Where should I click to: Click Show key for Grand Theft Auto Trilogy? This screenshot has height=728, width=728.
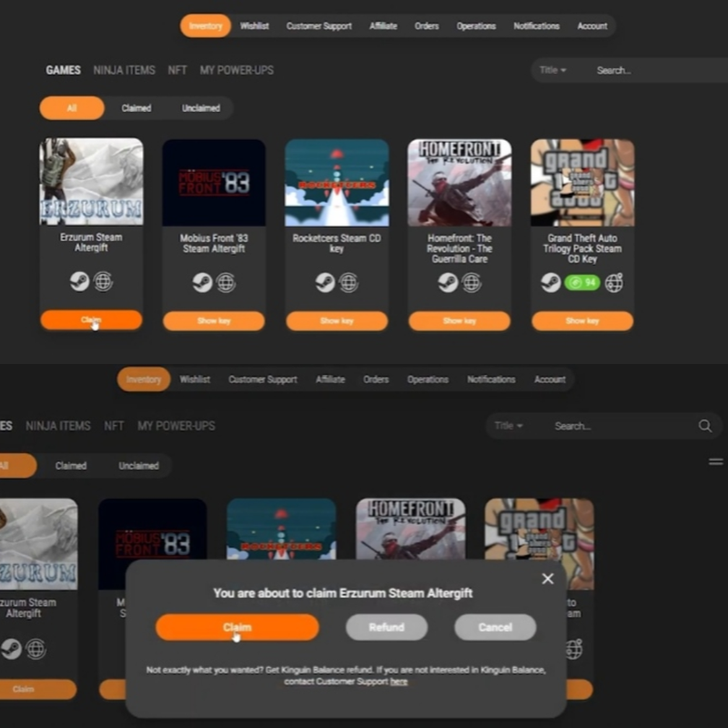tap(582, 321)
